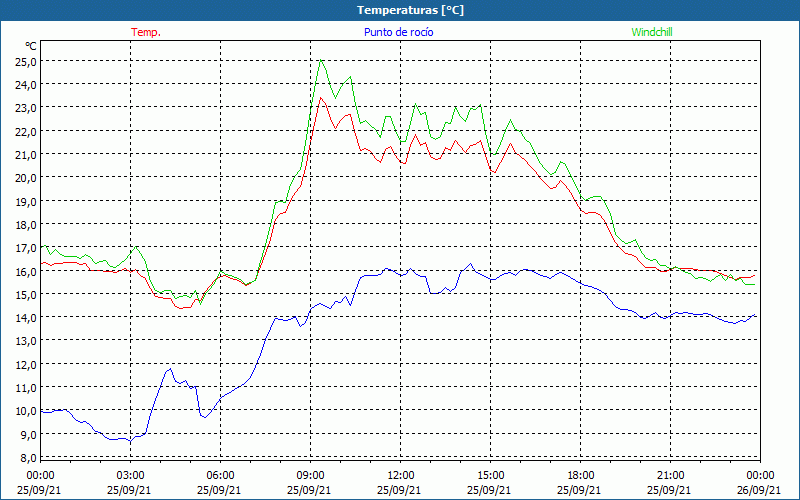
Task: Click the 25,0 y-axis value
Action: (26, 61)
